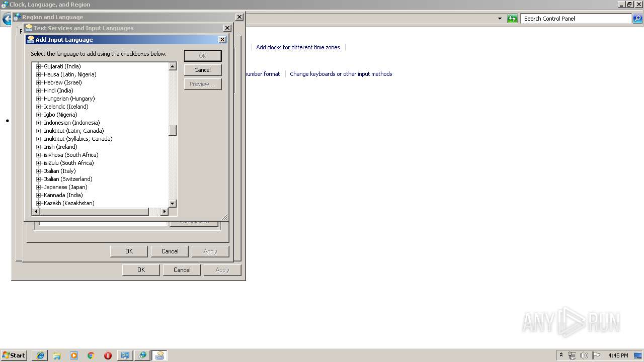Image resolution: width=644 pixels, height=362 pixels.
Task: Click Cancel in Text Services dialog
Action: [170, 251]
